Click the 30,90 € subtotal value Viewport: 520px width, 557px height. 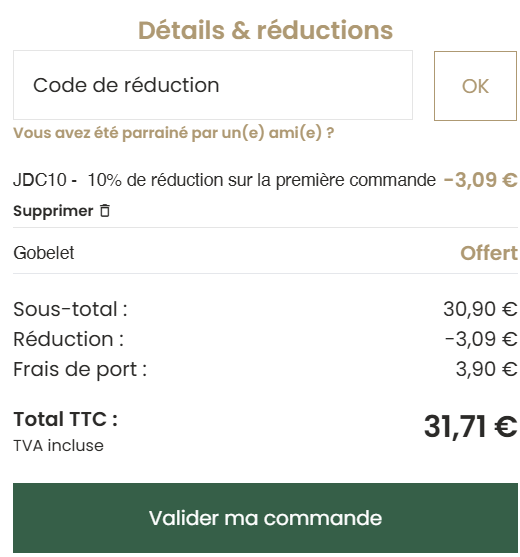click(x=480, y=309)
